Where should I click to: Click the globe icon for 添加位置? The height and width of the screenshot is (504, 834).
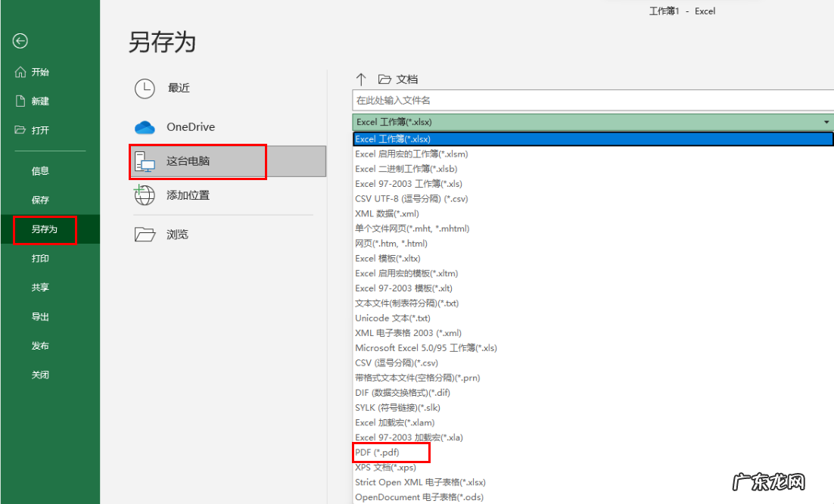point(144,194)
